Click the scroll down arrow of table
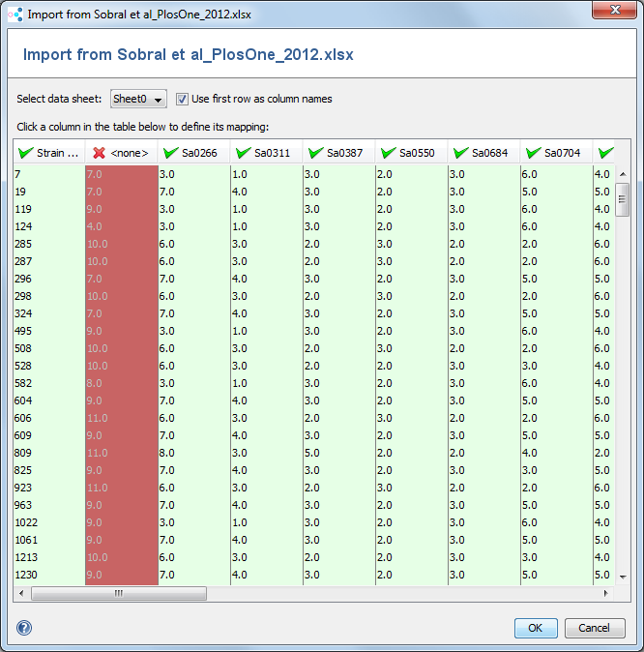Screen dimensions: 644x652 coord(623,577)
